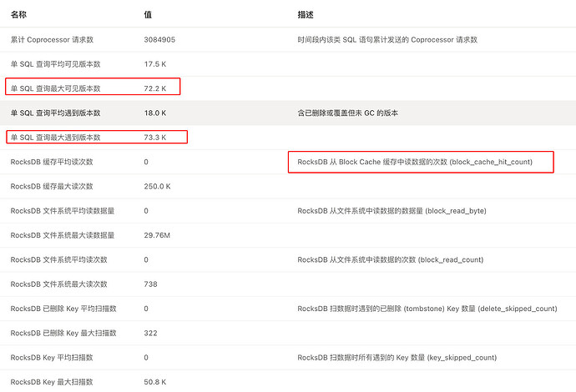Select the RocksDB 缓存最大读次数 row name

[x=52, y=186]
